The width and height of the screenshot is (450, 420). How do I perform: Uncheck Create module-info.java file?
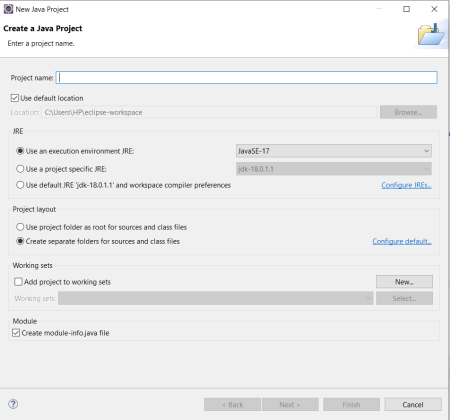pyautogui.click(x=16, y=333)
